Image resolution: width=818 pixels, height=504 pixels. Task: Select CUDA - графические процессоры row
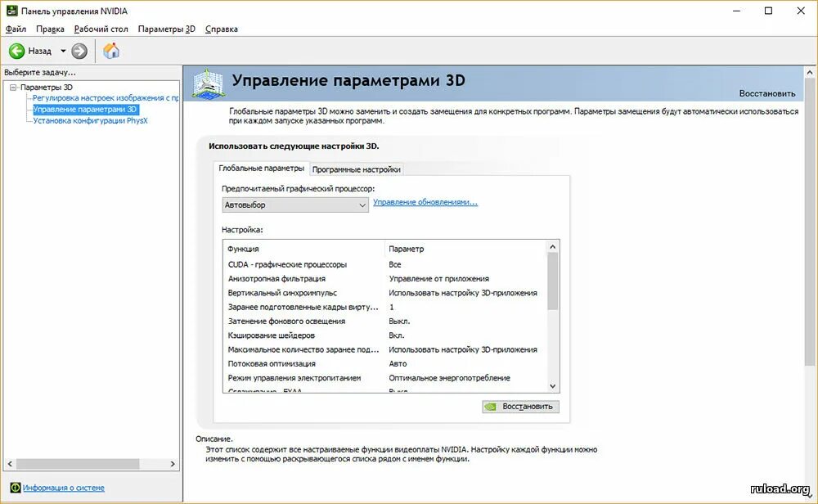385,264
